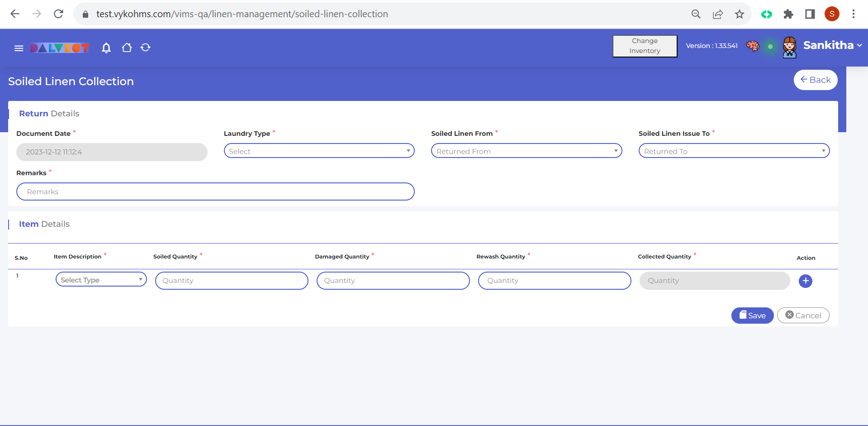
Task: Click the Back button
Action: click(x=815, y=80)
